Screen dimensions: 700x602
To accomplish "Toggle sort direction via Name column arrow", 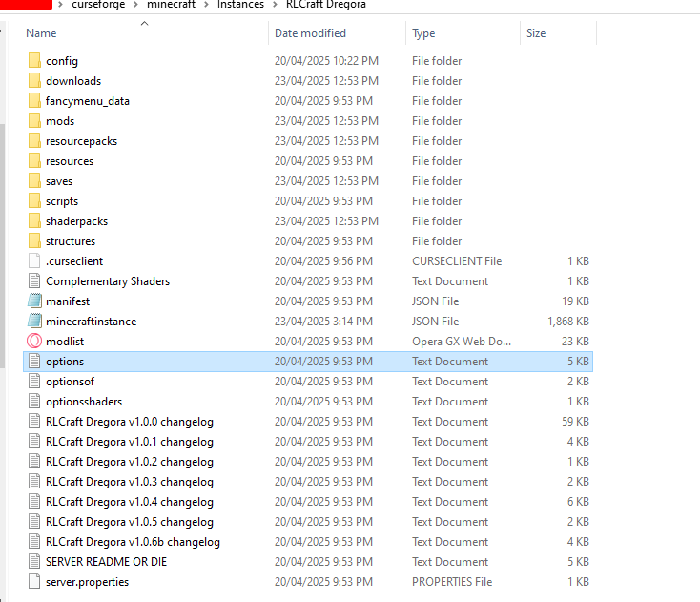I will pos(144,23).
